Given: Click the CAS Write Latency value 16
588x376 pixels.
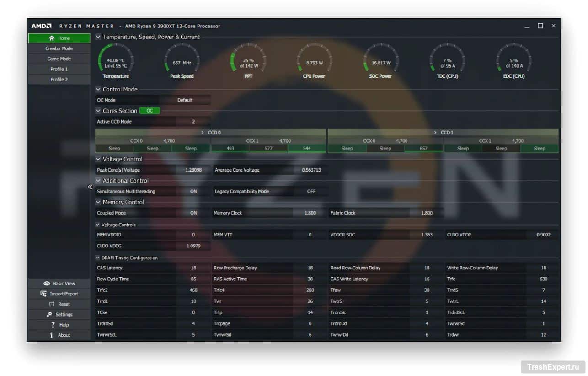Looking at the screenshot, I should (x=427, y=279).
